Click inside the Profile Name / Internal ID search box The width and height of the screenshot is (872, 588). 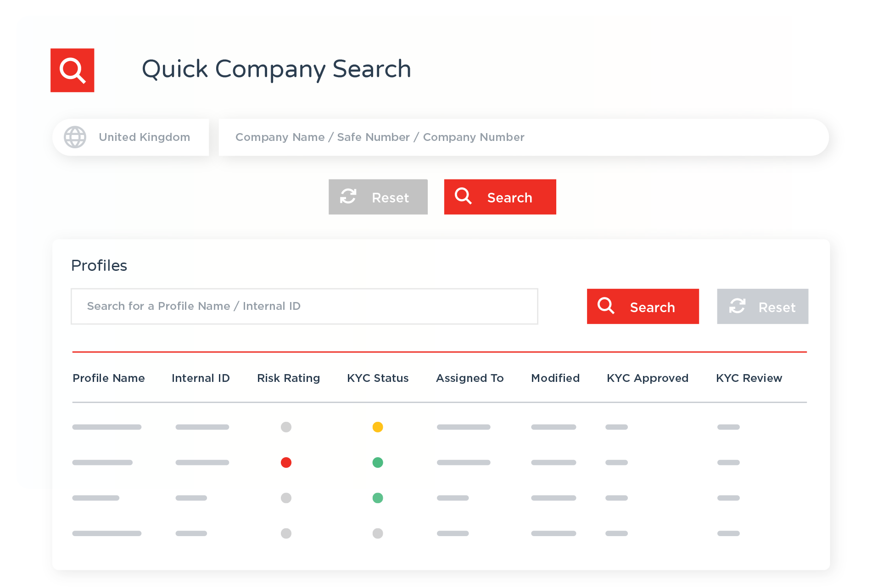[304, 306]
